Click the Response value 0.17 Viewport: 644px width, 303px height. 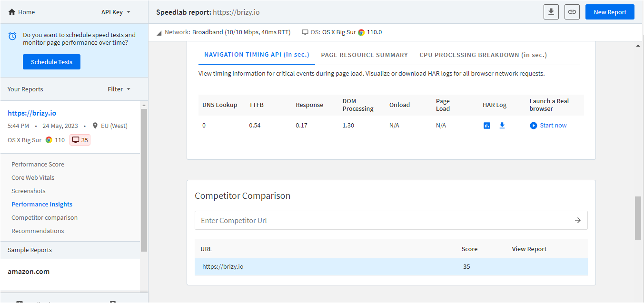pyautogui.click(x=301, y=126)
